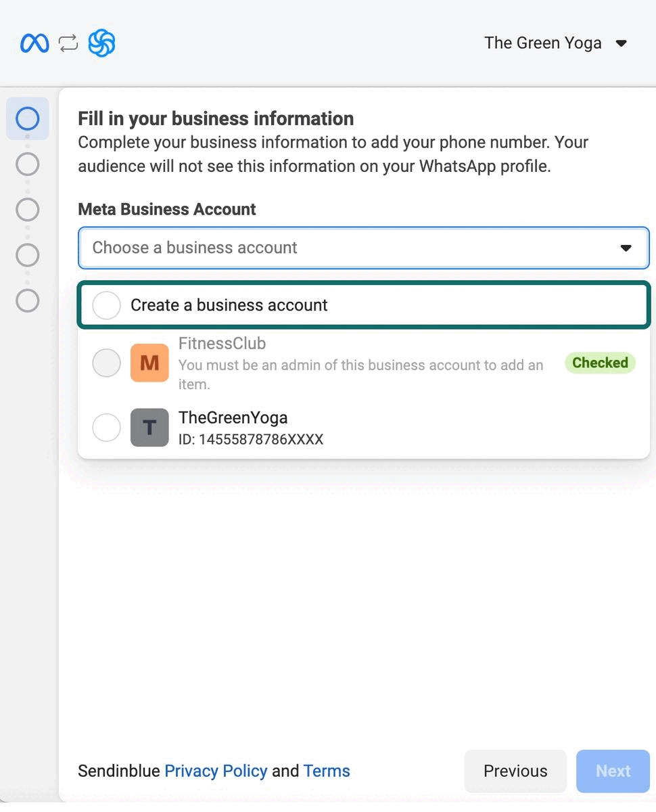Select the Create a business account radio button
Screen dimensions: 656x812
click(x=106, y=305)
